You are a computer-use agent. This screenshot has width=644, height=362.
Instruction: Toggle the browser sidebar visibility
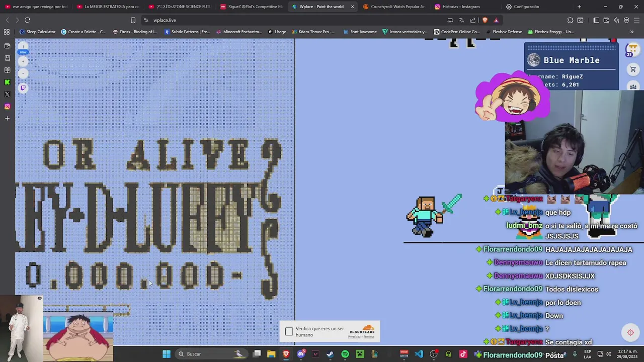(x=596, y=20)
